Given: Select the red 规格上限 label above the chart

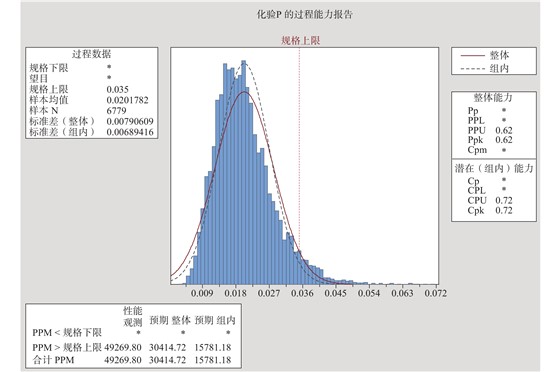Looking at the screenshot, I should (x=301, y=41).
